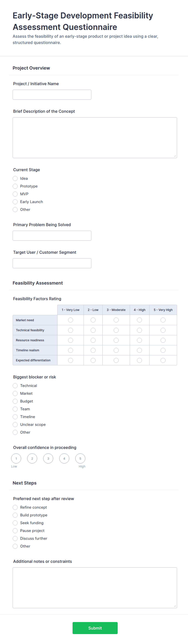This screenshot has height=644, width=188.
Task: Select Budget as biggest blocker
Action: click(15, 401)
